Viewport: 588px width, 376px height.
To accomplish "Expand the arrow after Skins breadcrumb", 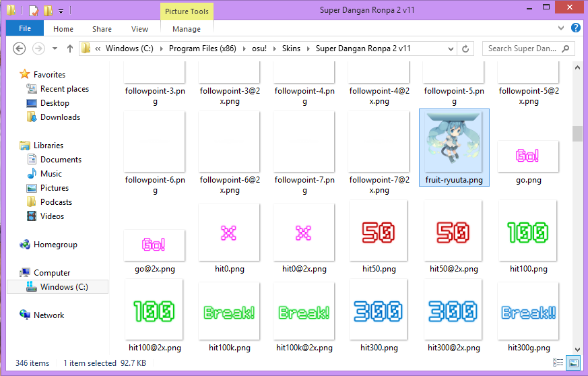I will [x=308, y=49].
